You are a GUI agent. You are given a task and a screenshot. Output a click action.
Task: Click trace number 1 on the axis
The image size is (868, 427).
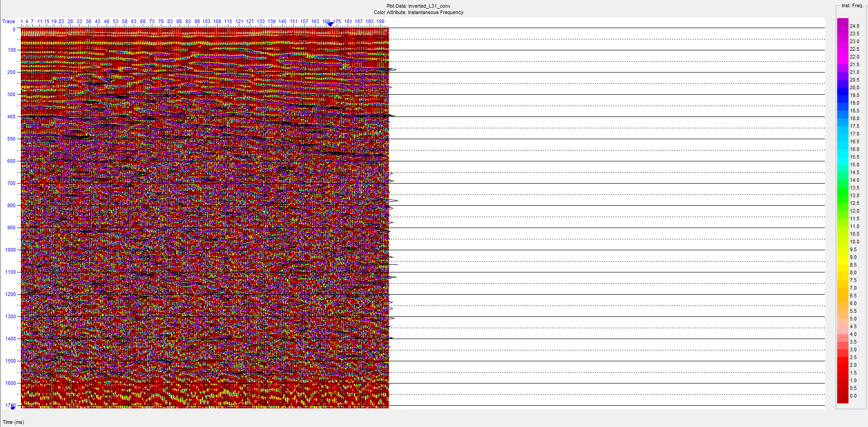tap(22, 21)
